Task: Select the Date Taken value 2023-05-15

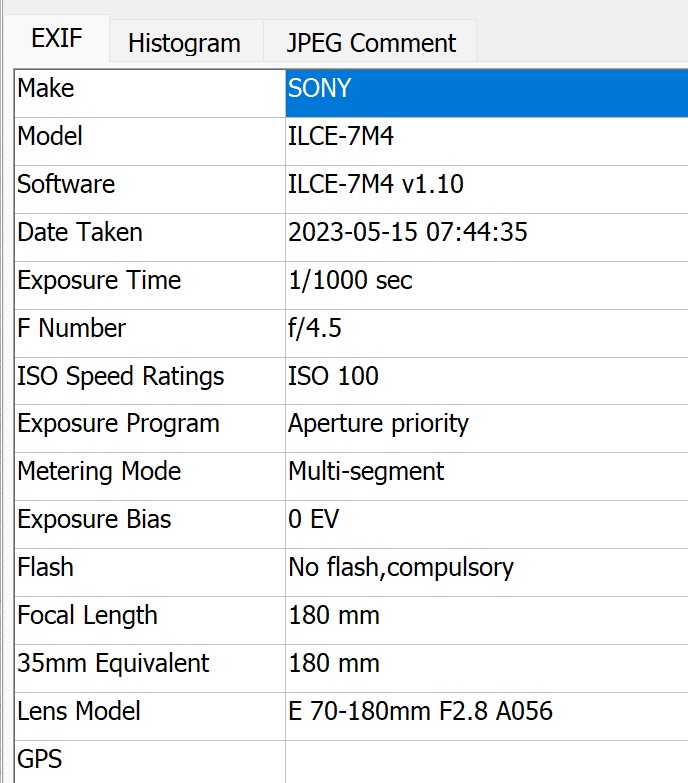Action: pyautogui.click(x=408, y=232)
